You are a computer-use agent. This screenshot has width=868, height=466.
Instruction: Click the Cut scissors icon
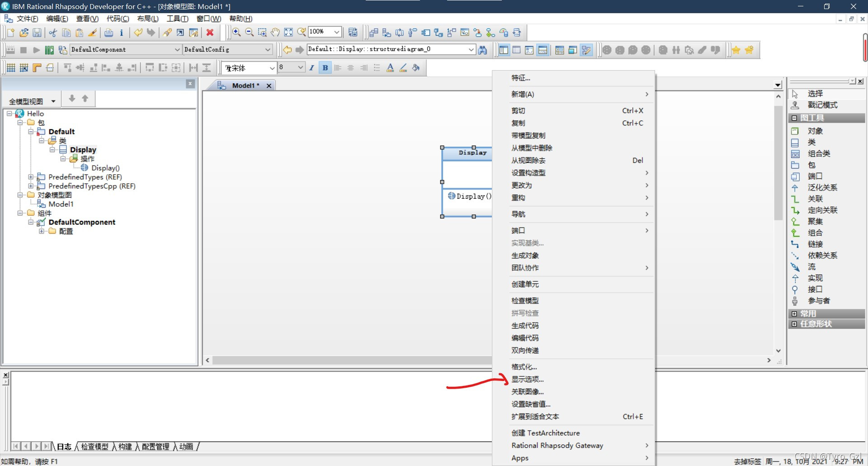pyautogui.click(x=53, y=33)
